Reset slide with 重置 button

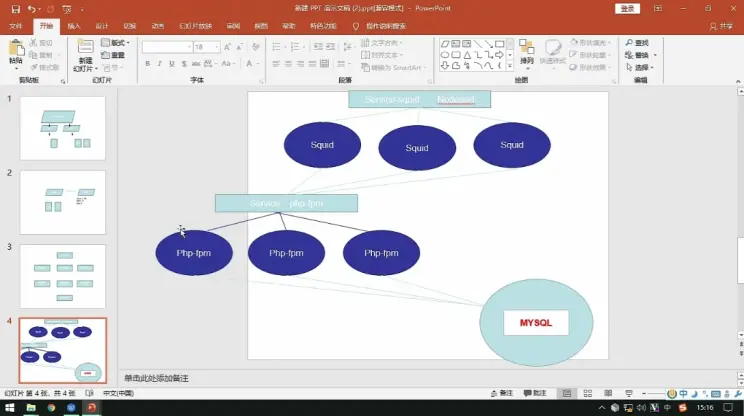point(113,55)
